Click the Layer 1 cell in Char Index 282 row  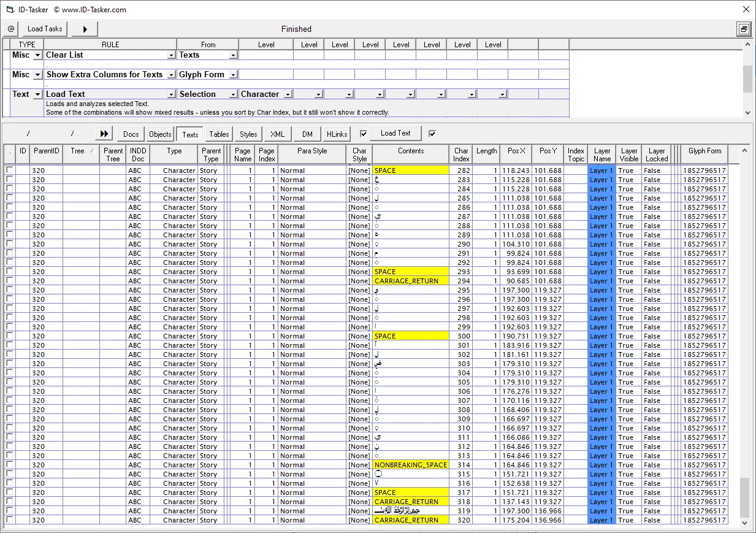click(601, 171)
